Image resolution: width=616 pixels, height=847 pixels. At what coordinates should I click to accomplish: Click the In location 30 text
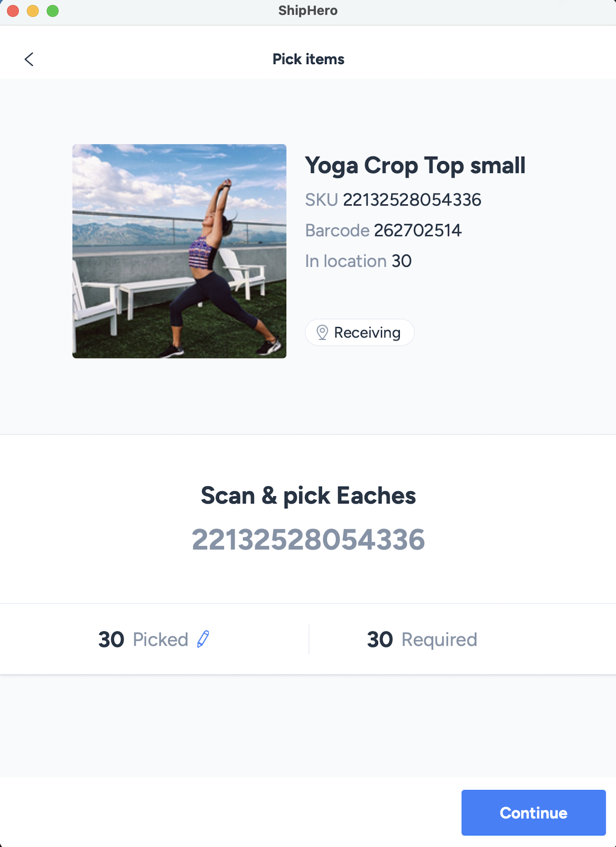[x=358, y=261]
